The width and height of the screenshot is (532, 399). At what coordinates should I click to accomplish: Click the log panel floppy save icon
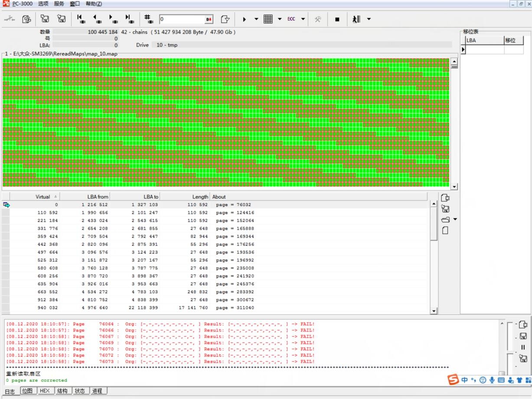tap(523, 336)
